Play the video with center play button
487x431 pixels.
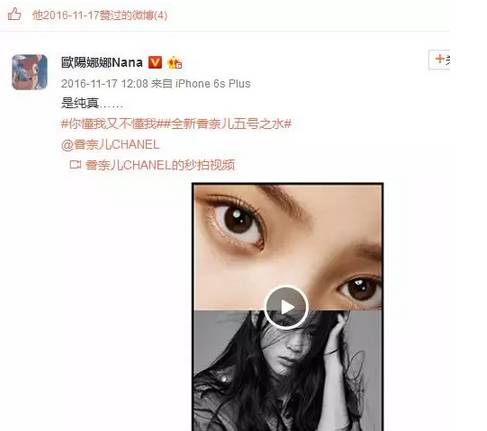coord(286,308)
